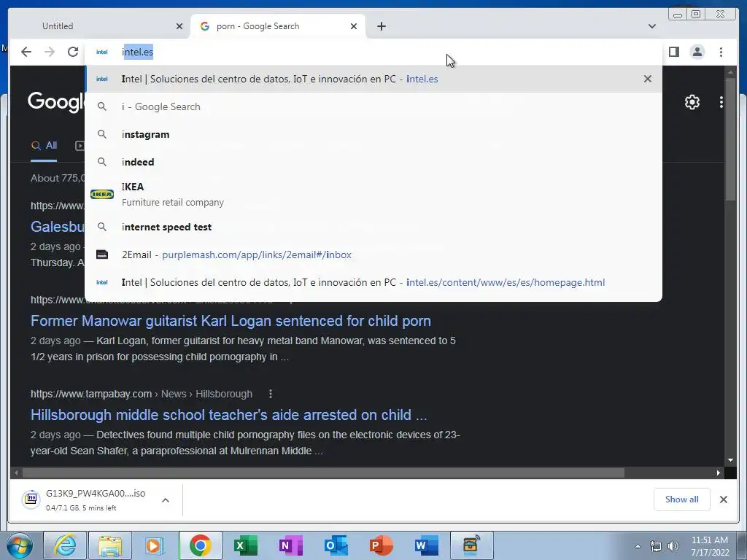Viewport: 747px width, 560px height.
Task: Open the side panel icon in toolbar
Action: tap(673, 52)
